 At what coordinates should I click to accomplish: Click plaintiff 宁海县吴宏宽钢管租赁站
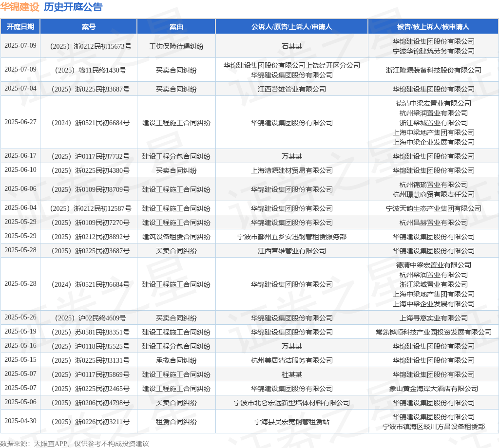point(292,422)
